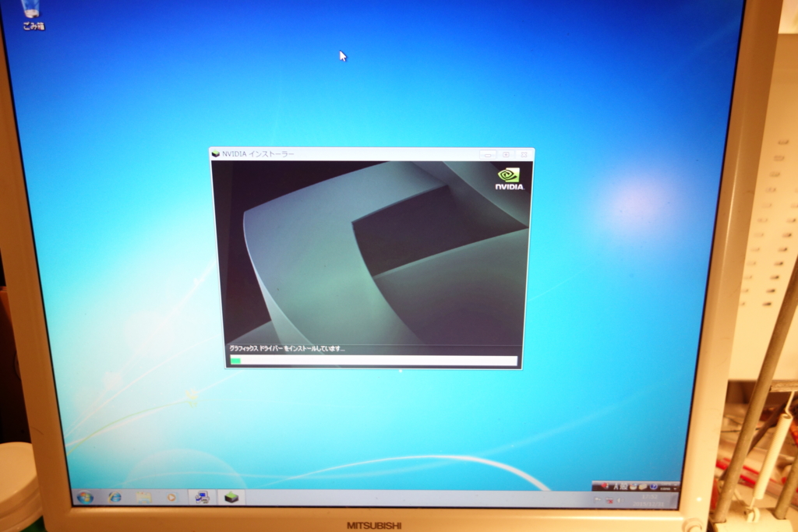The width and height of the screenshot is (798, 532).
Task: Open Windows Explorer folder icon in taskbar
Action: click(143, 497)
